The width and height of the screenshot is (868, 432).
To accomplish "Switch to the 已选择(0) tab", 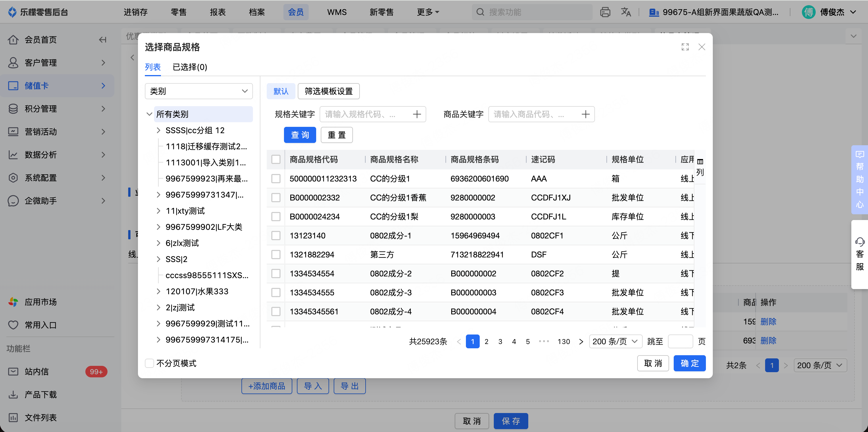I will point(190,67).
